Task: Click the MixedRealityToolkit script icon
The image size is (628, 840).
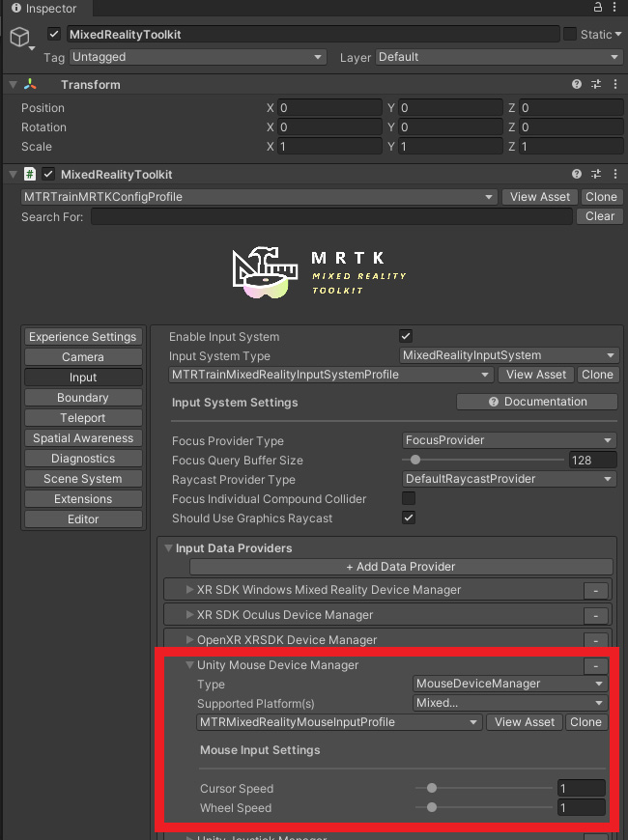Action: click(30, 174)
